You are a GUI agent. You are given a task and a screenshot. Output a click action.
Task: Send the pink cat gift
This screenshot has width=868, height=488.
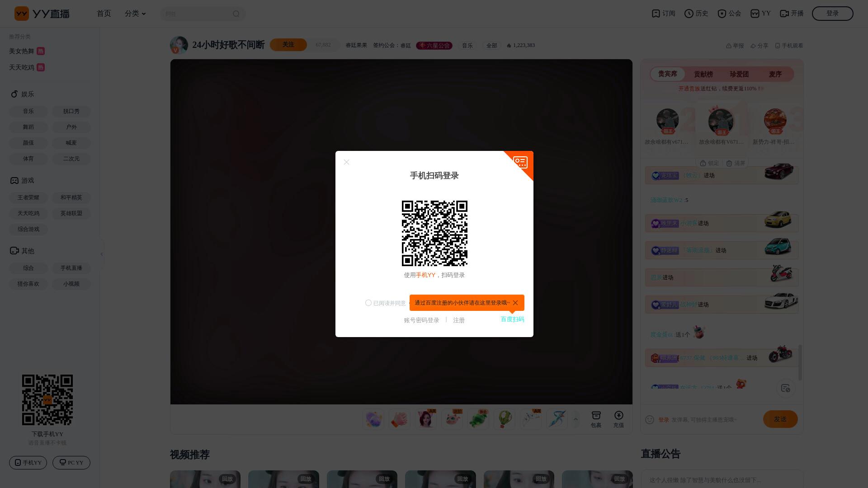point(452,419)
